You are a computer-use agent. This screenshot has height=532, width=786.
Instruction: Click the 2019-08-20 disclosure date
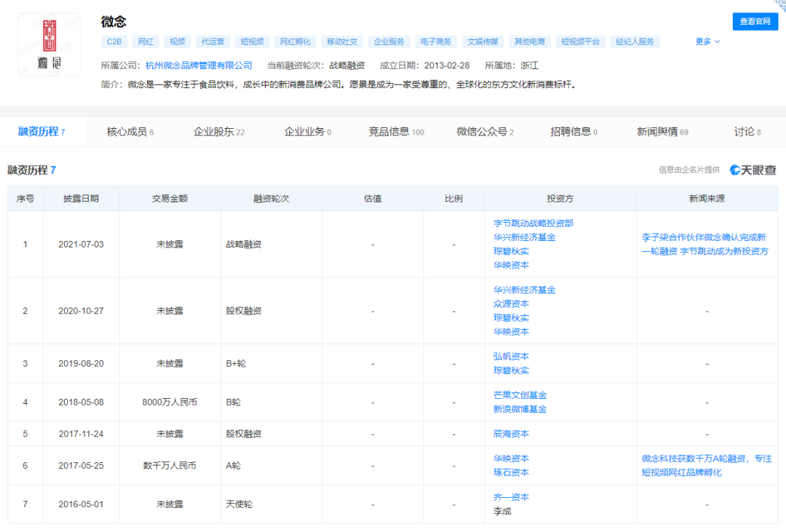(x=81, y=364)
